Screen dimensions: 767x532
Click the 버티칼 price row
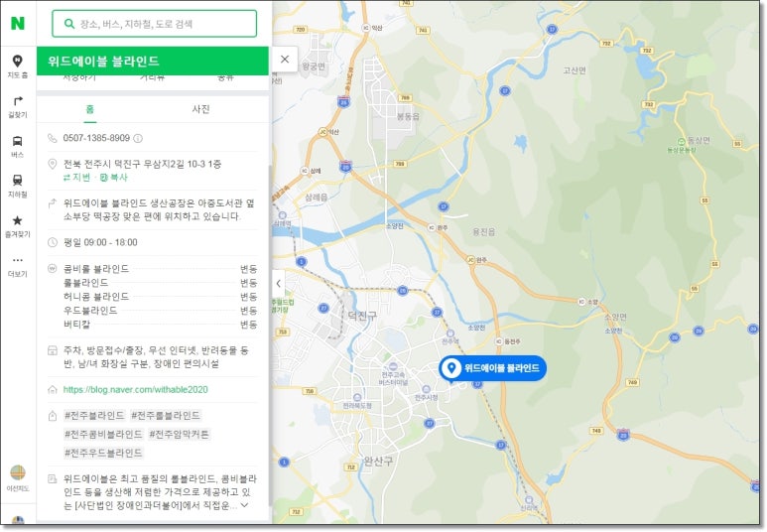[160, 325]
